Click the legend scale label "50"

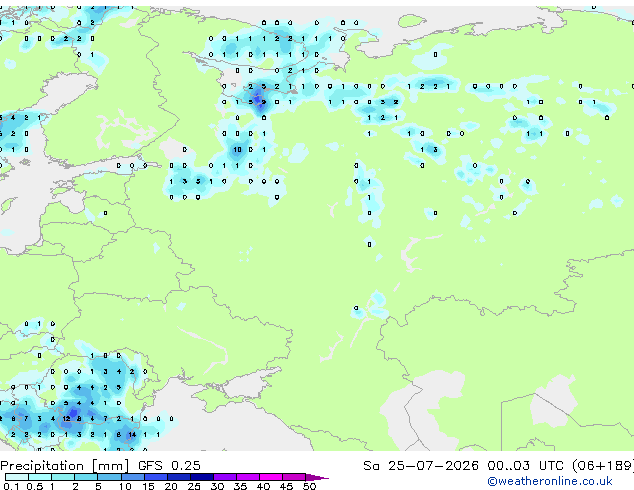pyautogui.click(x=309, y=486)
